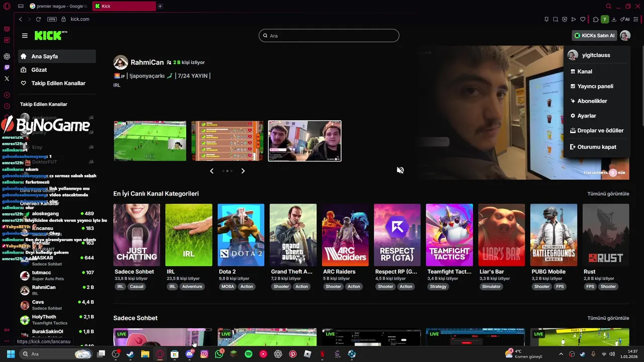
Task: Select Abonelikler in profile menu
Action: click(597, 101)
